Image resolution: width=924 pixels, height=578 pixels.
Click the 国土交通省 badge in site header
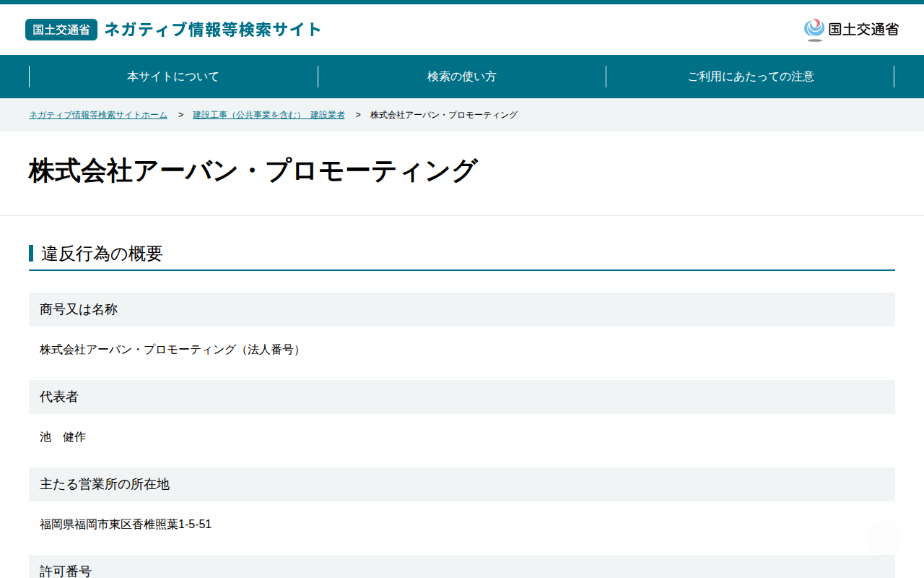click(61, 30)
